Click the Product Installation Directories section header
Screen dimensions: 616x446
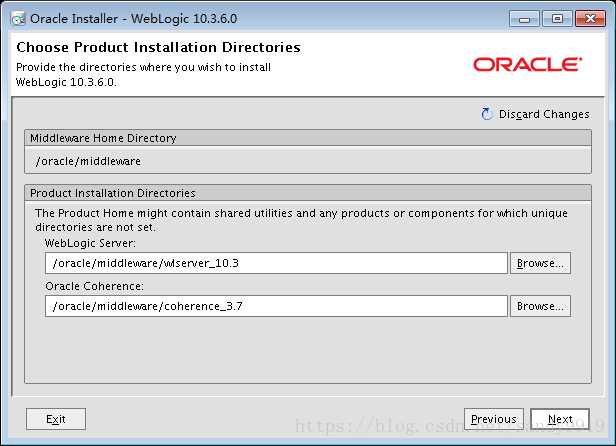point(308,193)
